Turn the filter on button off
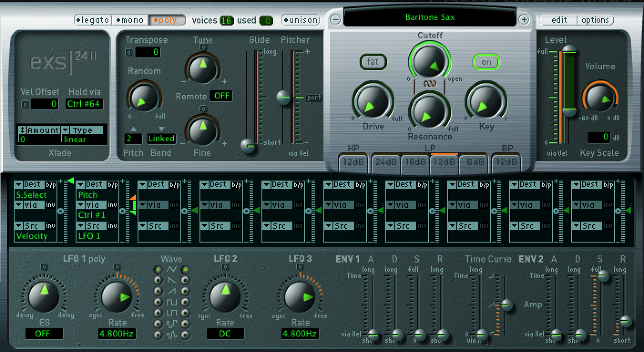This screenshot has height=352, width=644. 486,62
